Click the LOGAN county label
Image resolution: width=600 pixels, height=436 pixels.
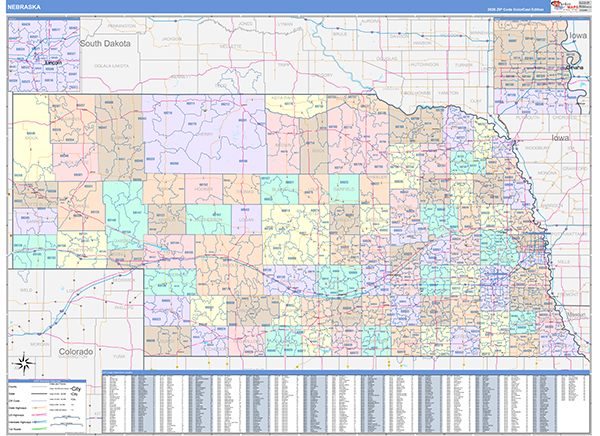click(x=246, y=220)
